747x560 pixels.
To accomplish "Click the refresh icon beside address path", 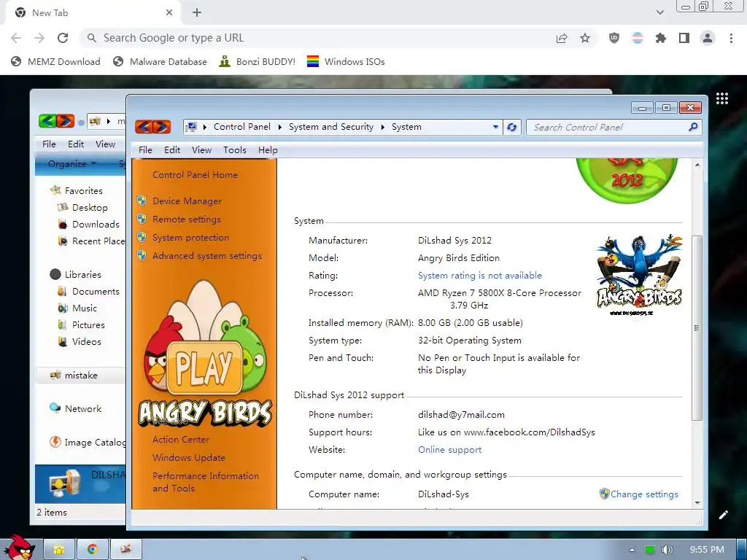I will point(512,127).
